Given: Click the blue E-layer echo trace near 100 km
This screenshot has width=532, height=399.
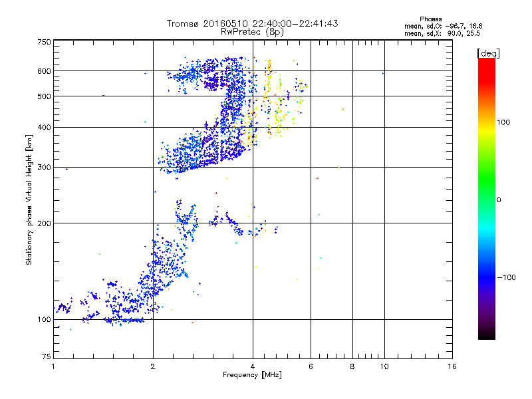Looking at the screenshot, I should (124, 320).
